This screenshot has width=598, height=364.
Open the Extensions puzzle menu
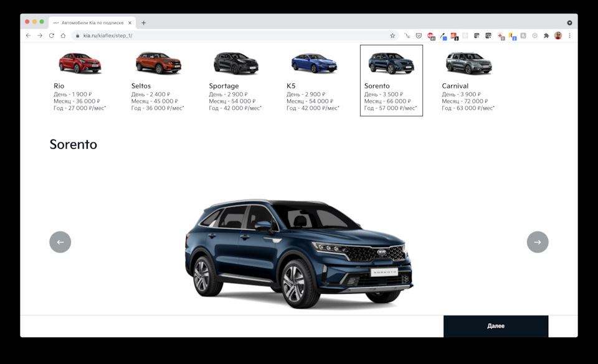[x=546, y=35]
